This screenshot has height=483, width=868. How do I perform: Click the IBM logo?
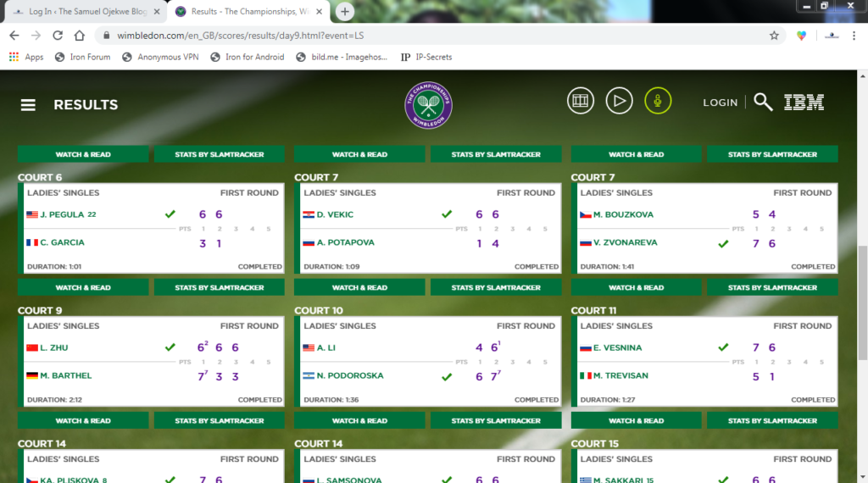coord(804,103)
